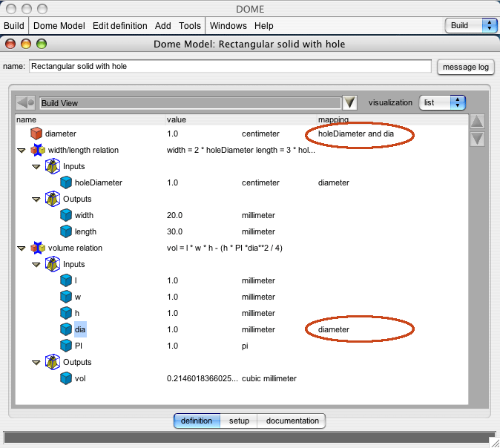Click the blue cube icon for w
This screenshot has width=500, height=448.
tap(66, 297)
